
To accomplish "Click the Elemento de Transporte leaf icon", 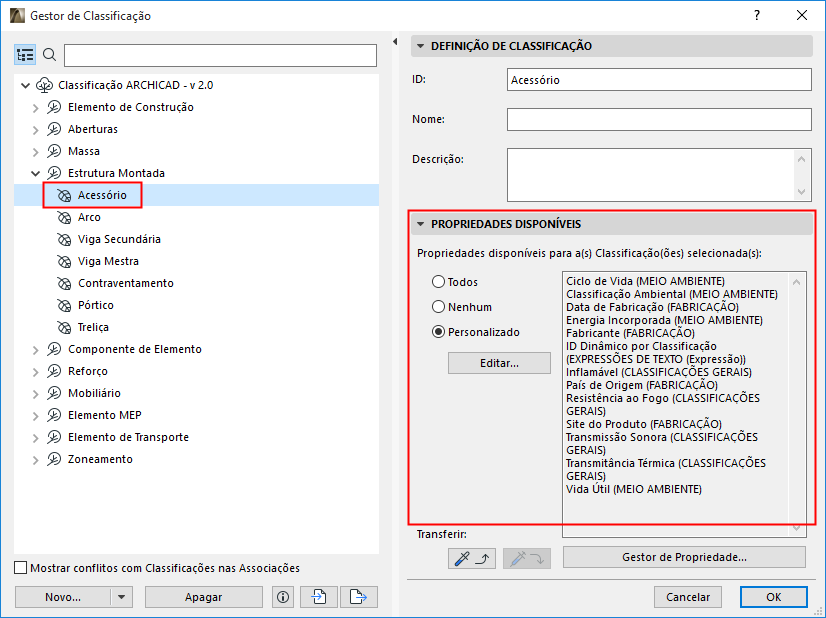I will pyautogui.click(x=54, y=437).
